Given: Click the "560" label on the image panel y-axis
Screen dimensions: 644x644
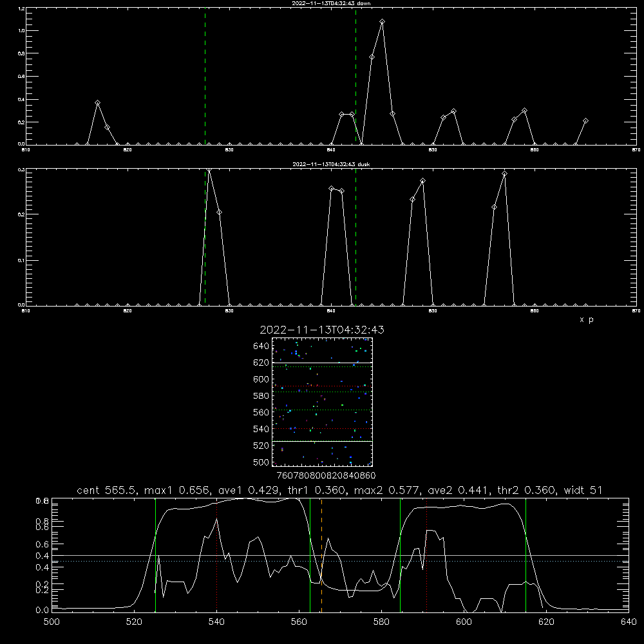Looking at the screenshot, I should (261, 412).
